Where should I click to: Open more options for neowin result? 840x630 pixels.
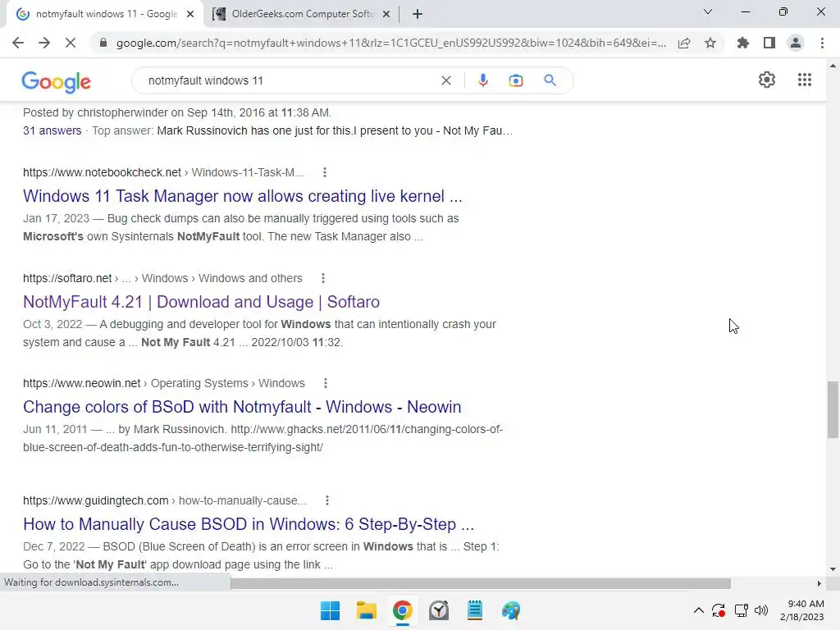(326, 383)
